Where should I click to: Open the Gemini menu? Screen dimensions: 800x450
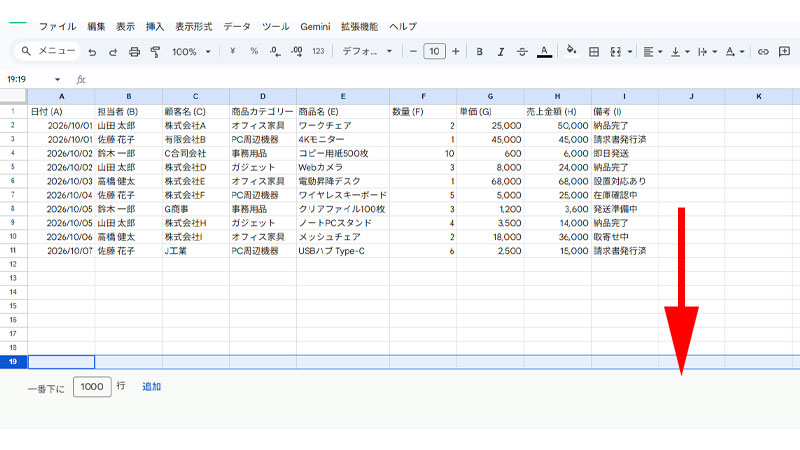coord(315,27)
